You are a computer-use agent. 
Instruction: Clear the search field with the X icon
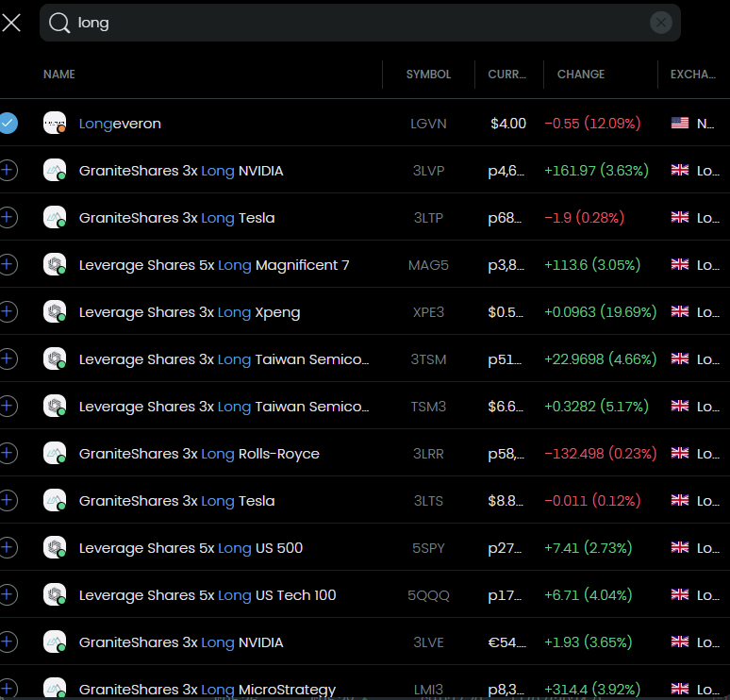point(661,23)
